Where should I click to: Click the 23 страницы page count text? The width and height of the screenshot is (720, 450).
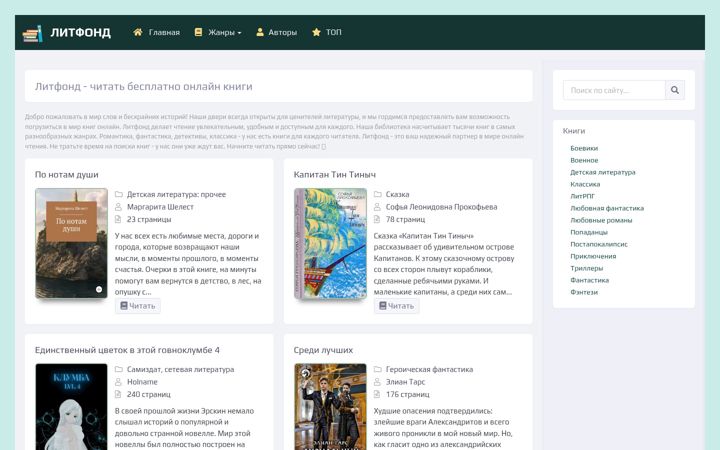pos(149,219)
